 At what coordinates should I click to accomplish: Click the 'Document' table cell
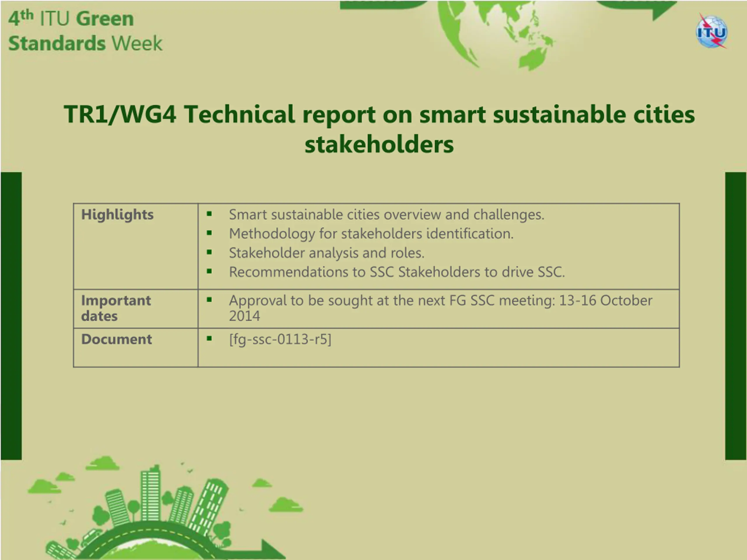pyautogui.click(x=136, y=347)
